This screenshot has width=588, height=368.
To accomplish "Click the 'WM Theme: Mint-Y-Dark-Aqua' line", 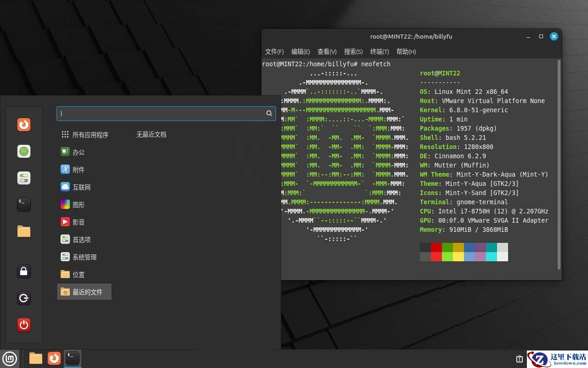I will (x=484, y=174).
